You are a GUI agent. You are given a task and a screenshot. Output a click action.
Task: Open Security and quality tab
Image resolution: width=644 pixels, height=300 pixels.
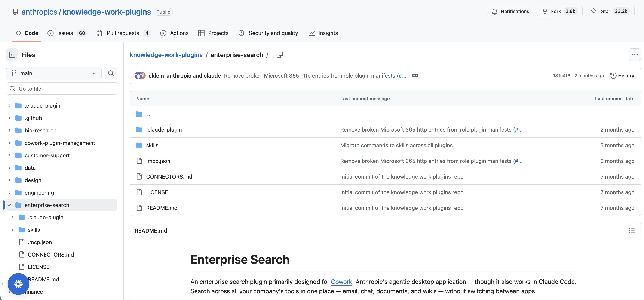268,33
